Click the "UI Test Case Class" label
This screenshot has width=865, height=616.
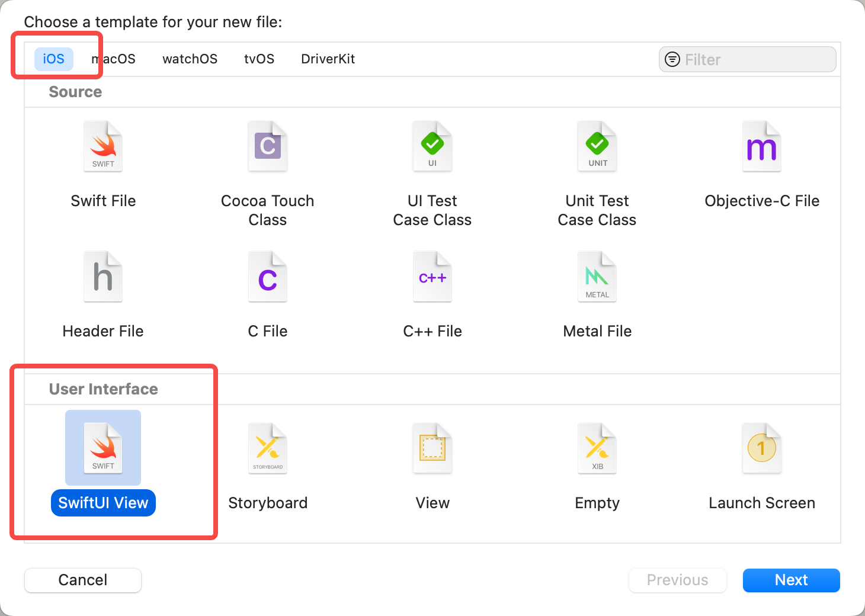click(432, 210)
